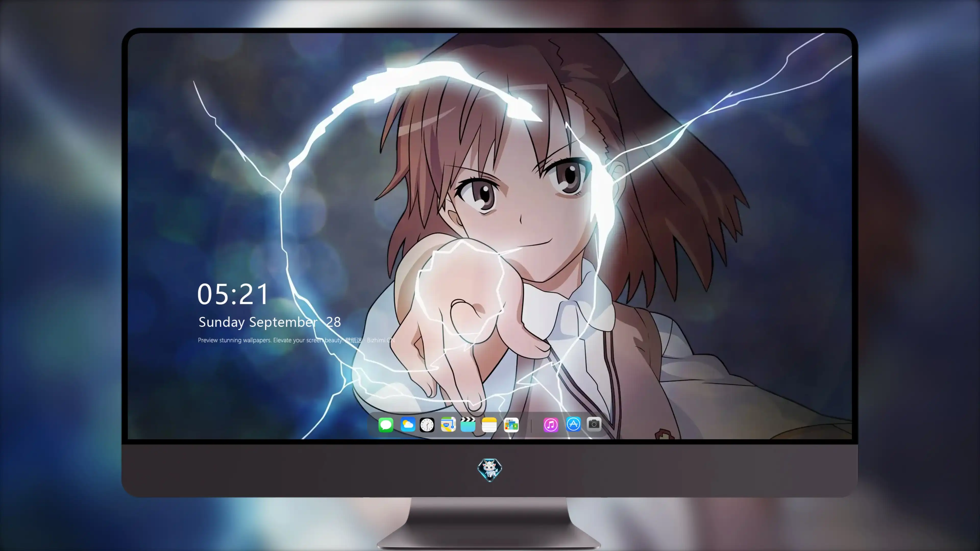Open the green Messages app in the dock
Viewport: 980px width, 551px height.
point(386,425)
